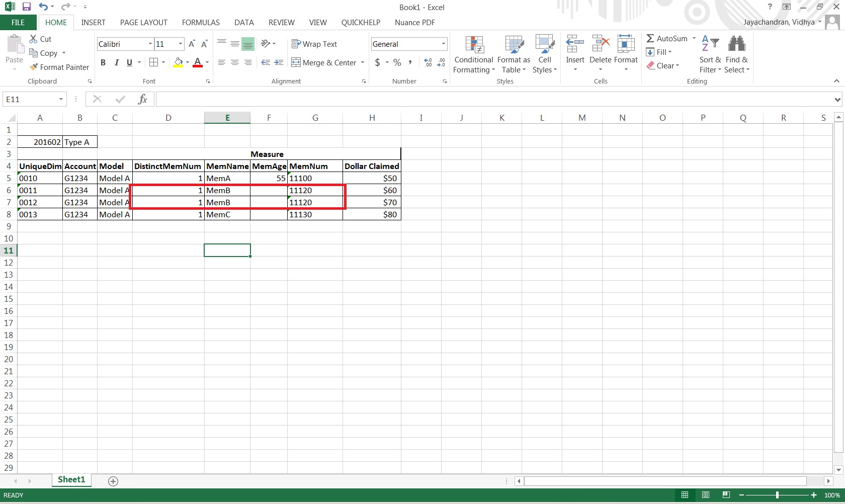This screenshot has width=845, height=504.
Task: Open the General number format dropdown
Action: pyautogui.click(x=444, y=44)
